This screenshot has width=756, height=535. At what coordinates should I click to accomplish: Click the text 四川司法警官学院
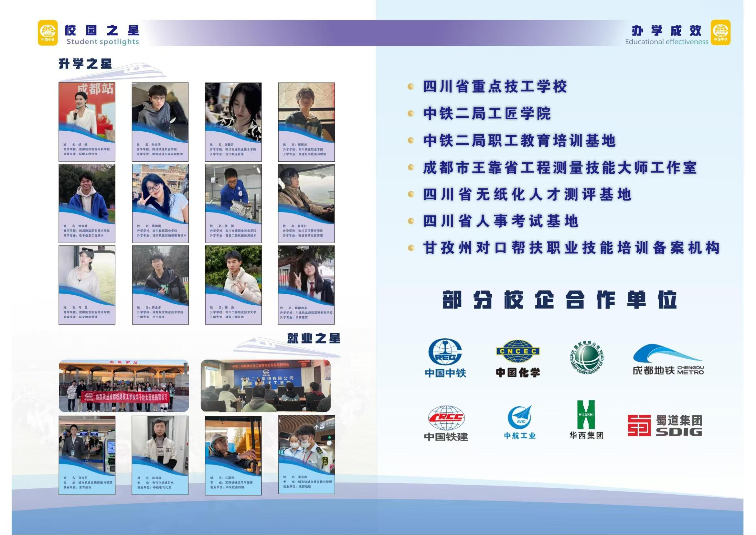point(311,231)
